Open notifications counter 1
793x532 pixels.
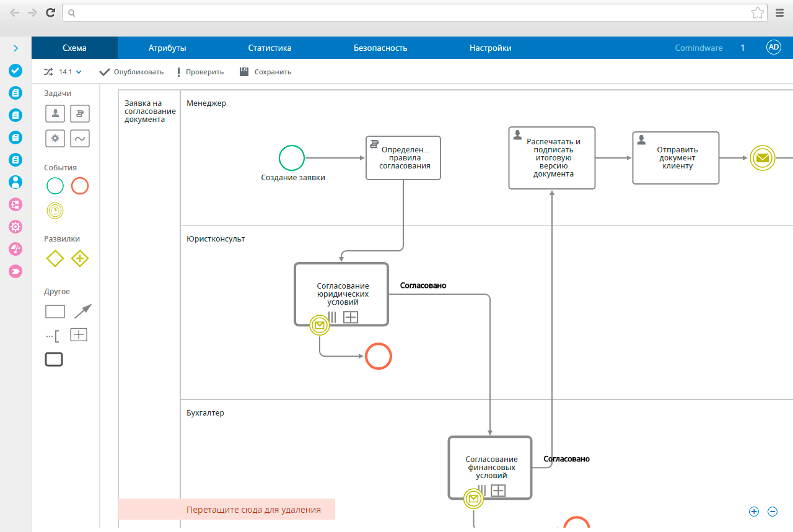tap(743, 48)
